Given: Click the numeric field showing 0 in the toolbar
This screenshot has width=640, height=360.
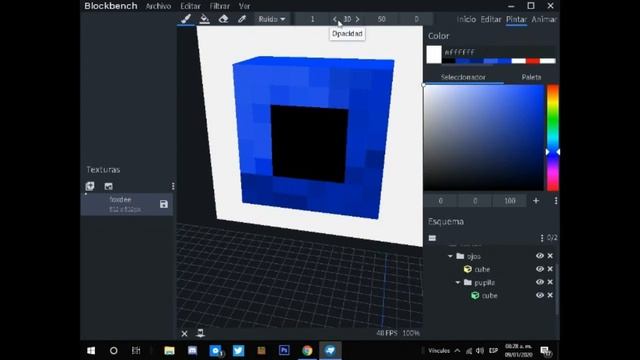Looking at the screenshot, I should (x=416, y=19).
